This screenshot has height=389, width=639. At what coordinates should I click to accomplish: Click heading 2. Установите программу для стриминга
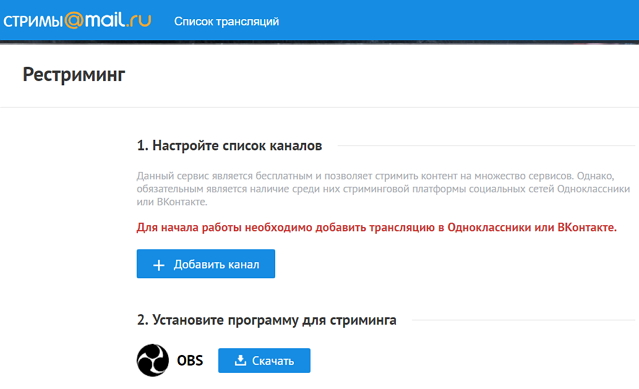coord(267,320)
